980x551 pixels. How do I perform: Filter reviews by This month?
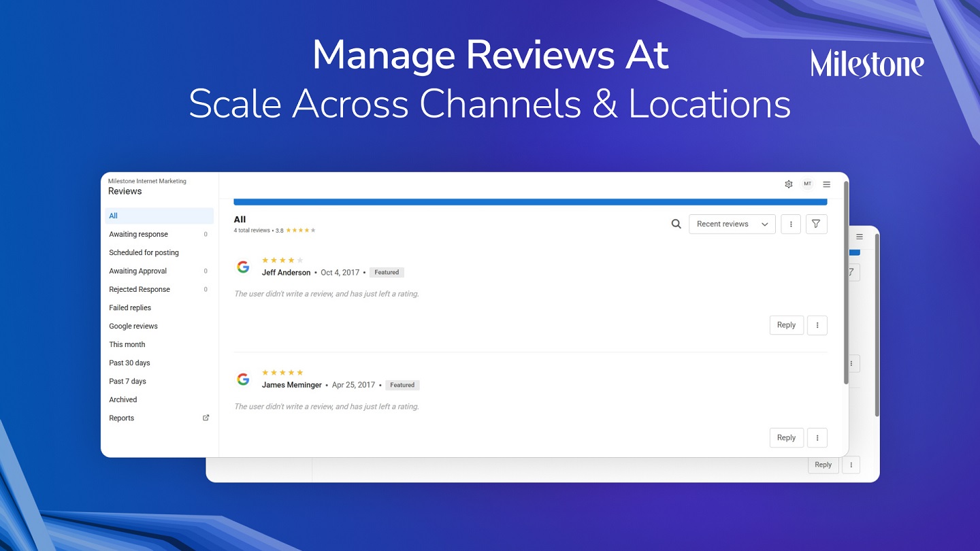coord(159,344)
